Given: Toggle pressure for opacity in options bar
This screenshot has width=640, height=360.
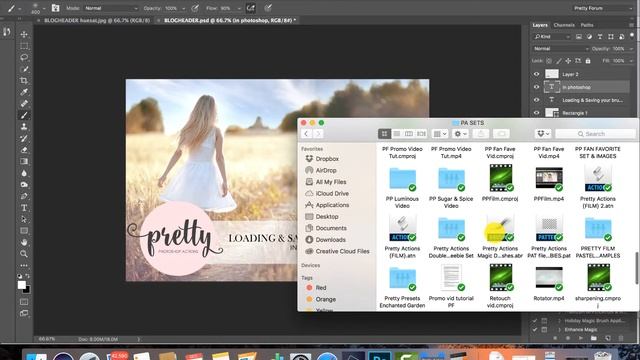Looking at the screenshot, I should 195,8.
